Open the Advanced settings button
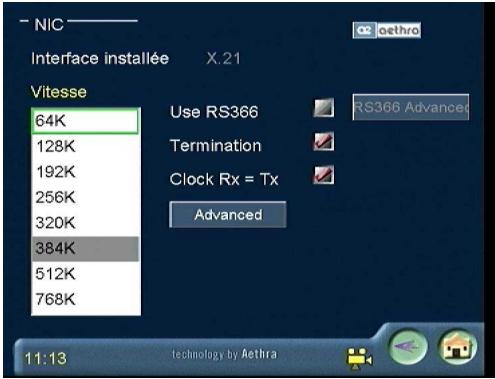495x379 pixels. [x=228, y=215]
